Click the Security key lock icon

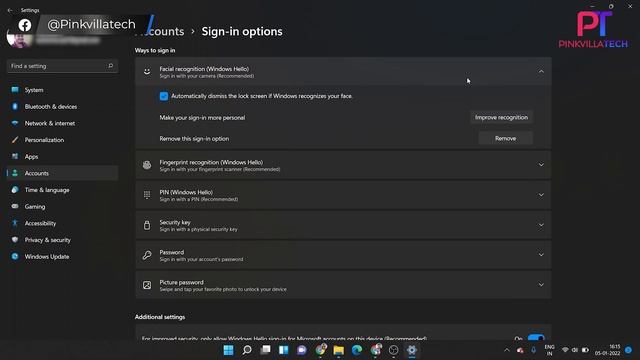[x=147, y=225]
